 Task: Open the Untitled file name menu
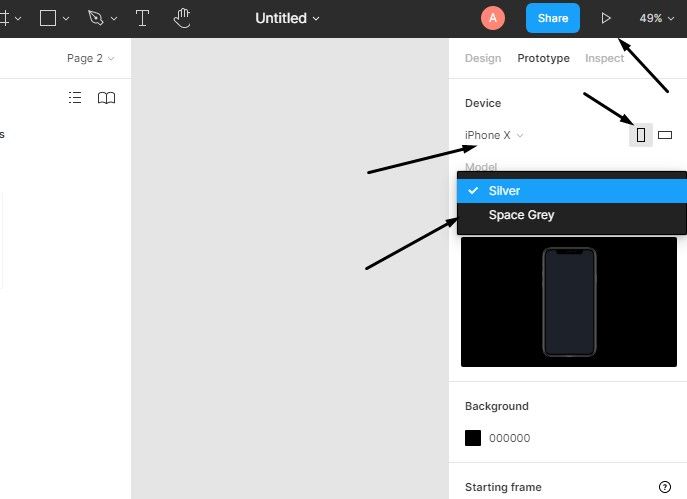[x=288, y=18]
